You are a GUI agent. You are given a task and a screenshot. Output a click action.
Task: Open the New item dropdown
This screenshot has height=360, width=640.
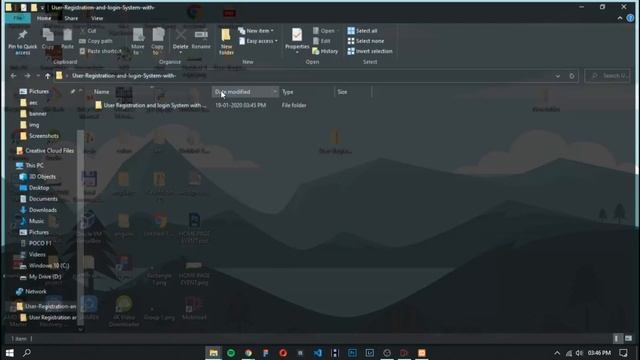[256, 31]
